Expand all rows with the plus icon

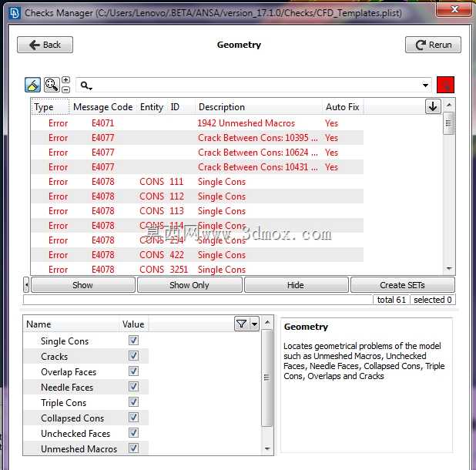pyautogui.click(x=66, y=80)
